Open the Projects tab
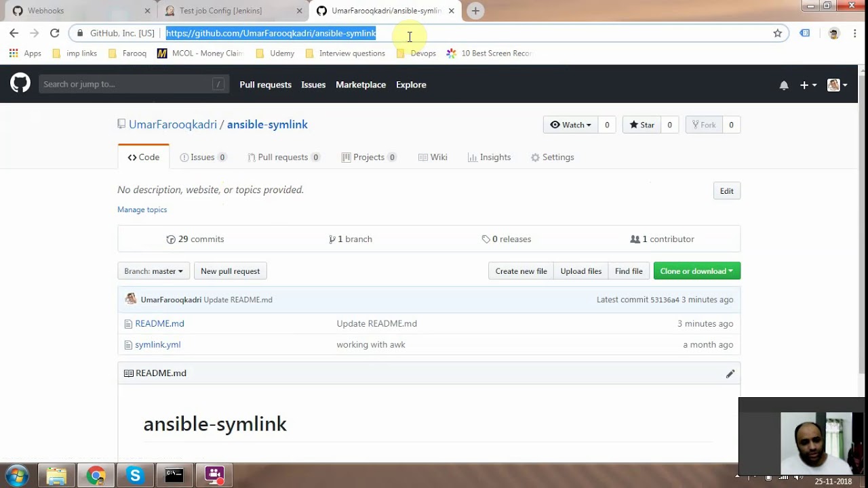Viewport: 868px width, 488px height. tap(370, 157)
